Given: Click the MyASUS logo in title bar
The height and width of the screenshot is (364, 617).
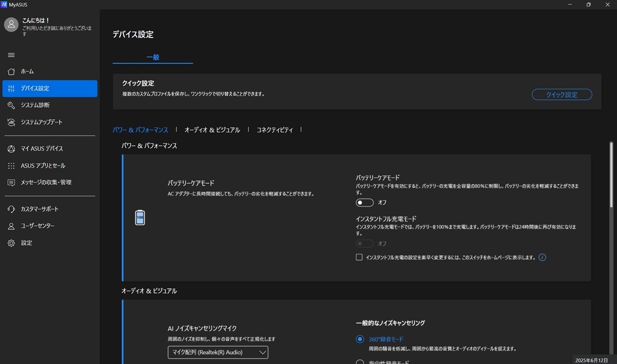Looking at the screenshot, I should pyautogui.click(x=4, y=4).
